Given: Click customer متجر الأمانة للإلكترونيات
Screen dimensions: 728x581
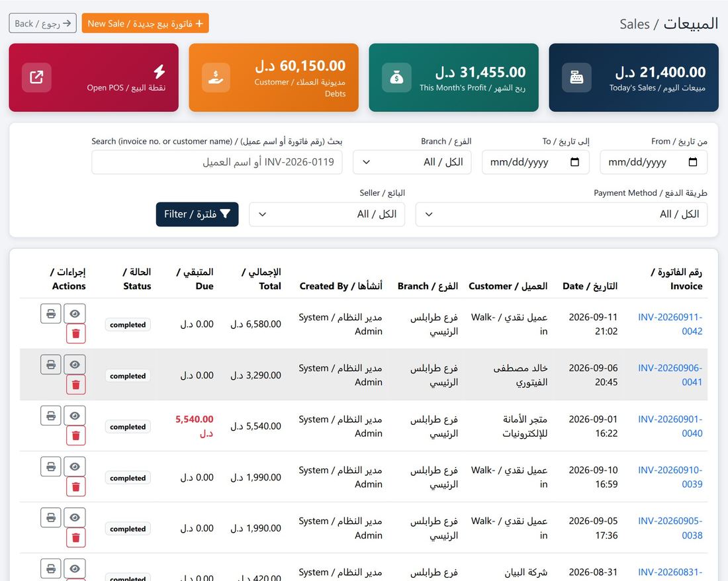Looking at the screenshot, I should pyautogui.click(x=525, y=426).
